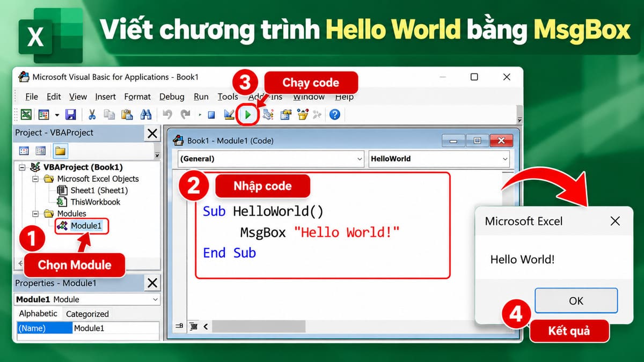644x362 pixels.
Task: Maximize the Visual Basic for Applications window
Action: 474,77
